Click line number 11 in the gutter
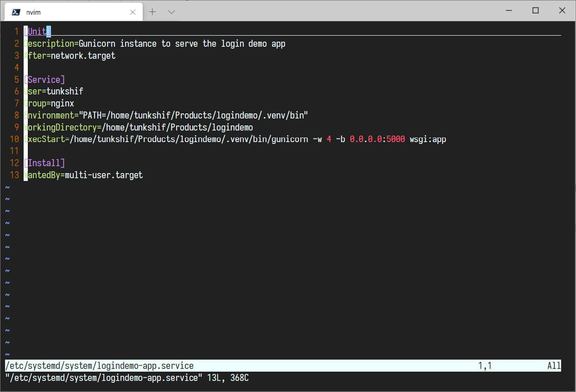 (x=14, y=151)
